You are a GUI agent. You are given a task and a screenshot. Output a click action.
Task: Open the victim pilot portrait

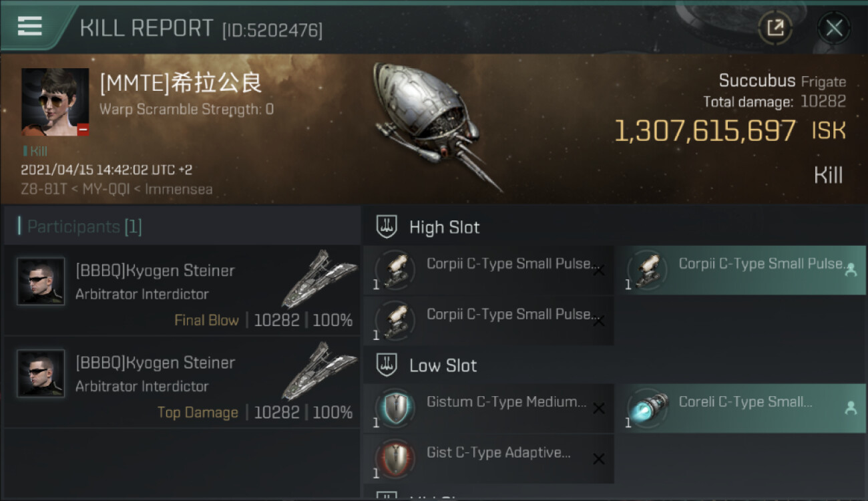tap(55, 102)
